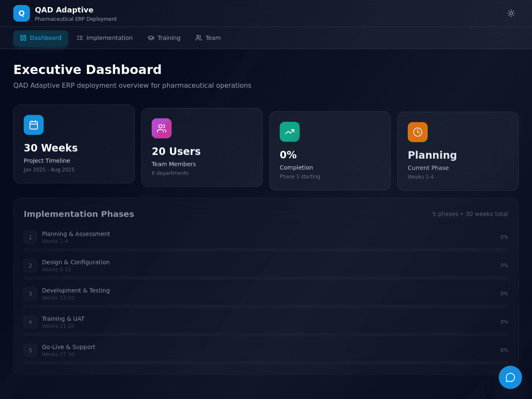Click "Weeks 13-20" under Development & Testing
This screenshot has height=399, width=532.
58,298
